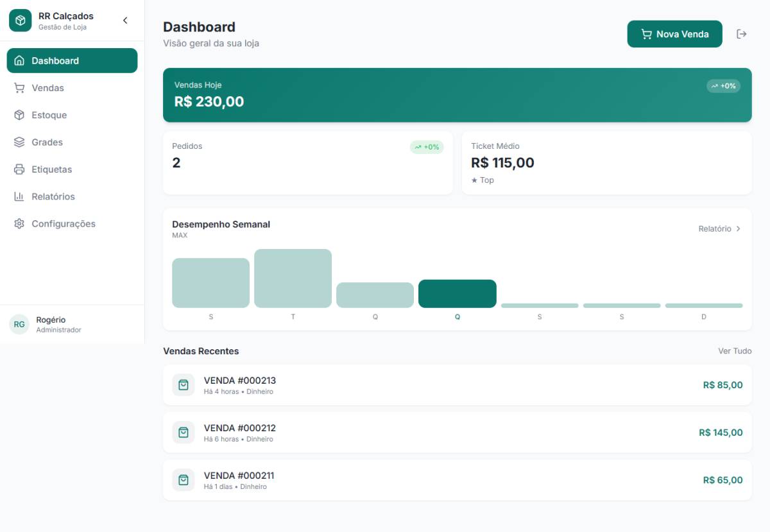
Task: Open the Vendas Hoje summary card
Action: tap(458, 95)
